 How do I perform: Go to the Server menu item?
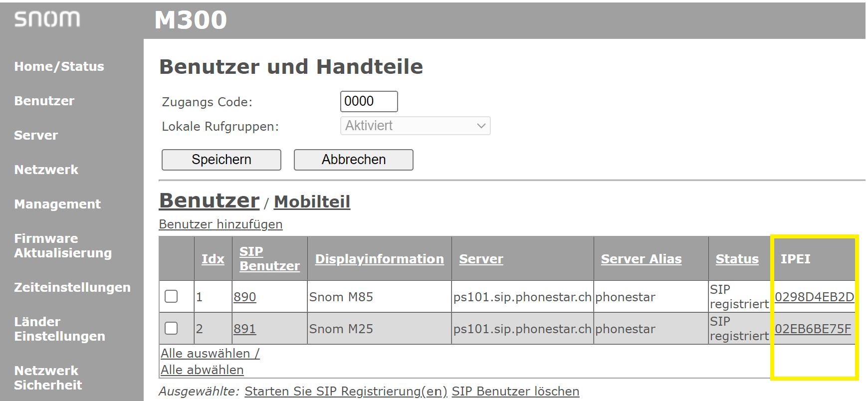pyautogui.click(x=36, y=135)
